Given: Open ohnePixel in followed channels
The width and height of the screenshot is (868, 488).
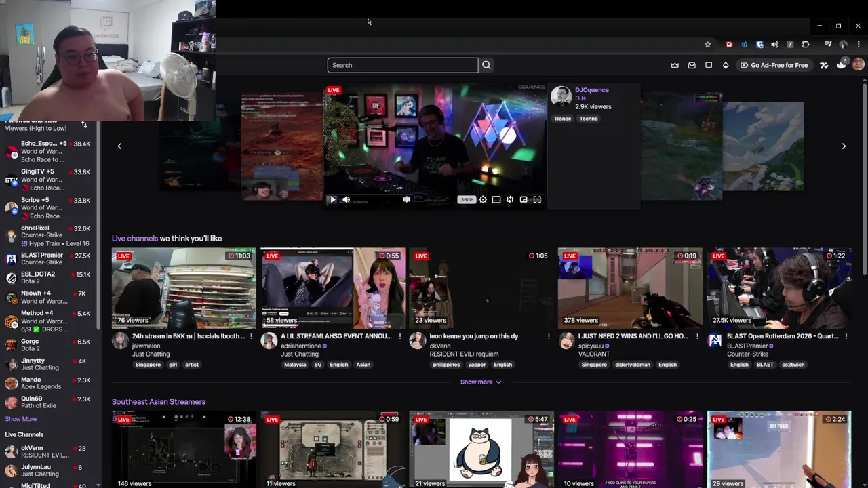Looking at the screenshot, I should coord(49,235).
